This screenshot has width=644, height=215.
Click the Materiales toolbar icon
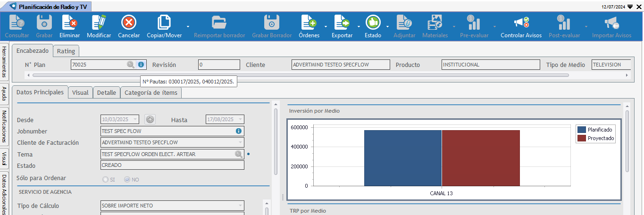tap(435, 22)
